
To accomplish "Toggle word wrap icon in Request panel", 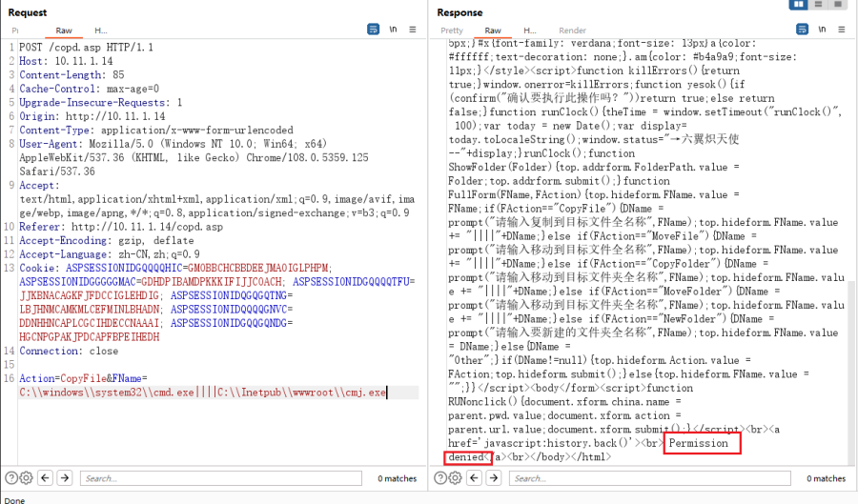I will point(373,30).
